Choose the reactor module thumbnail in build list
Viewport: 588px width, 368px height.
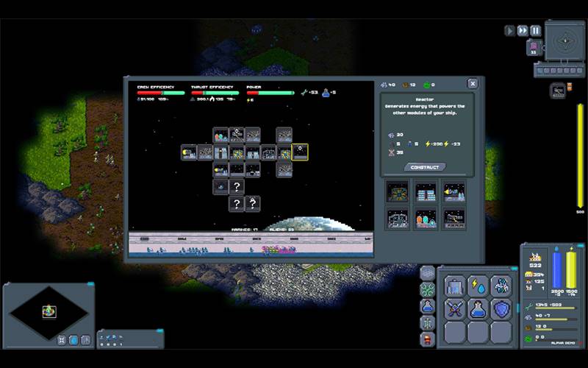click(x=398, y=192)
